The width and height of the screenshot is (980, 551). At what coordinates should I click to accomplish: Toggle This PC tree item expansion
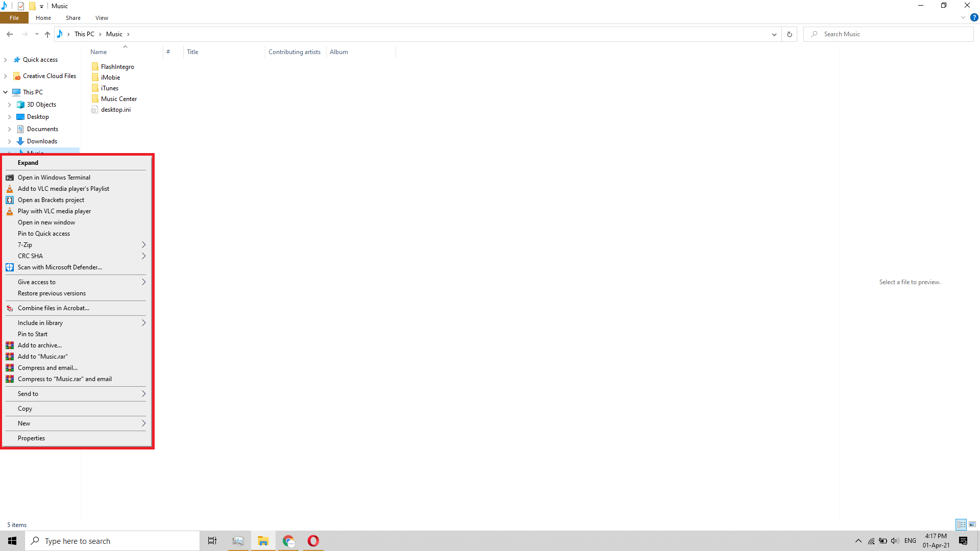pyautogui.click(x=6, y=91)
